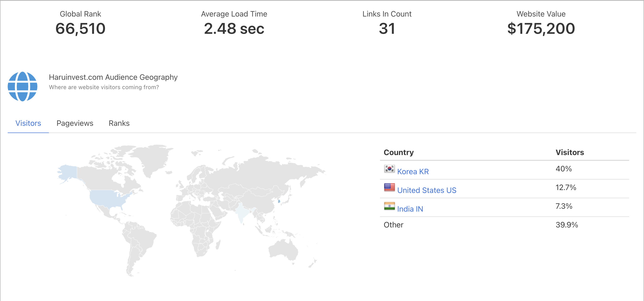Click the India flag icon
Viewport: 644px width, 301px height.
coord(389,206)
